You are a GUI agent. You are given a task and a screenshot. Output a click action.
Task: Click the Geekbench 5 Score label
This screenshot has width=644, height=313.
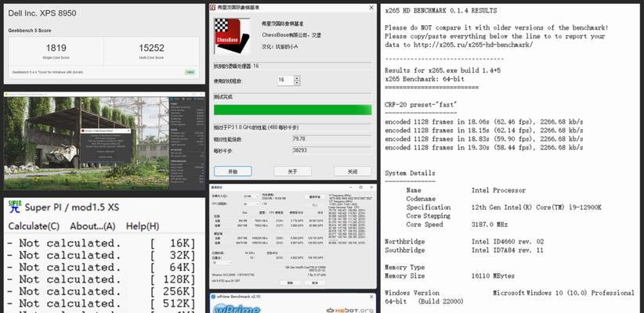30,31
